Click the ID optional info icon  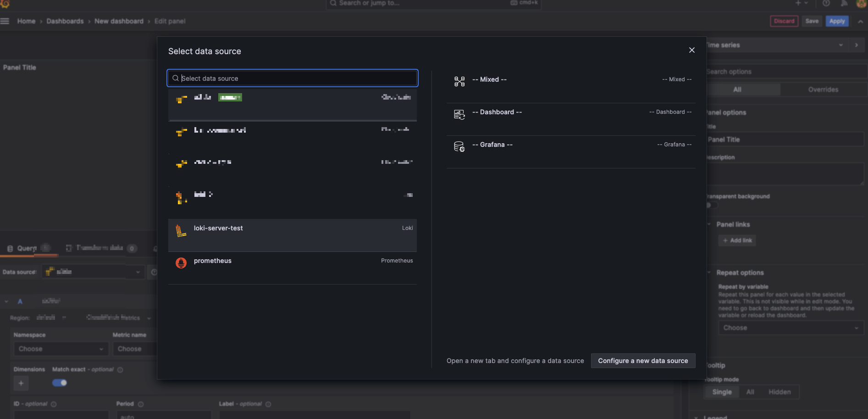54,404
